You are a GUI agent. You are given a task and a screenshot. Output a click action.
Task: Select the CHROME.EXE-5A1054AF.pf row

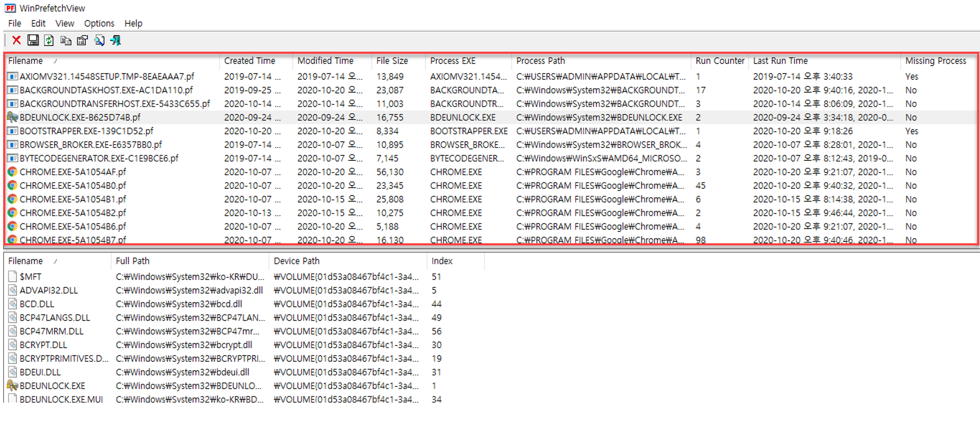click(x=491, y=172)
